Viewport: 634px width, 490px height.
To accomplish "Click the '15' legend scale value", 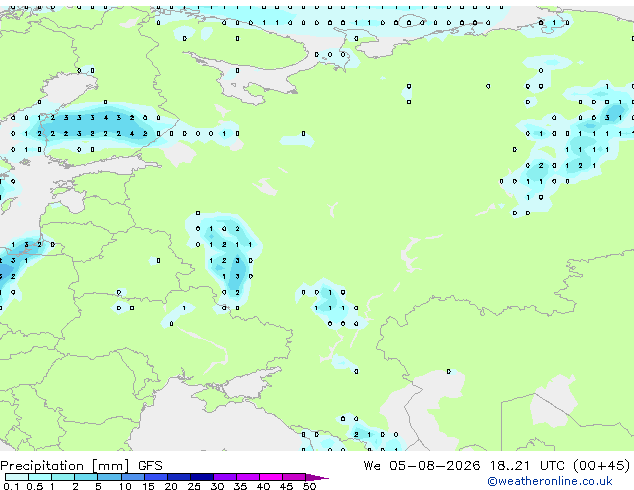I will (x=148, y=486).
